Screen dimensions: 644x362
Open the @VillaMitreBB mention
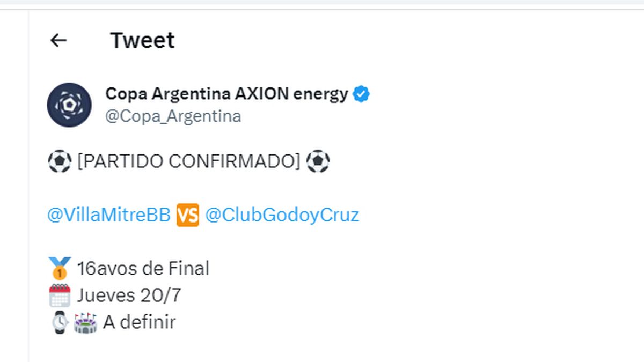[x=109, y=215]
